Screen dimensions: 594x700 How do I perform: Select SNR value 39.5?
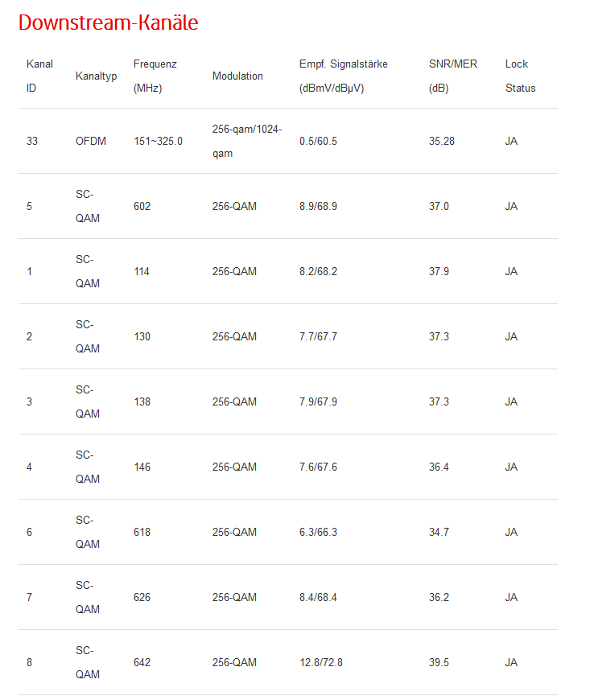[439, 662]
